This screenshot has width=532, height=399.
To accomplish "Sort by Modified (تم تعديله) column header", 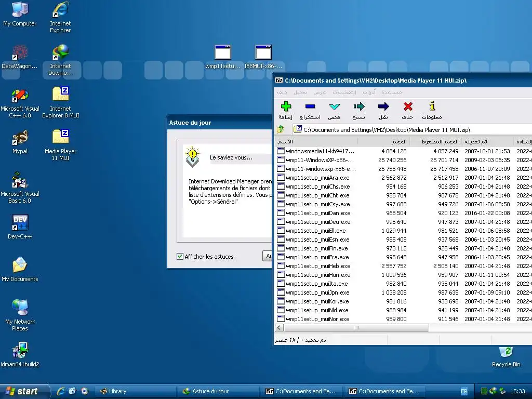I will point(487,141).
